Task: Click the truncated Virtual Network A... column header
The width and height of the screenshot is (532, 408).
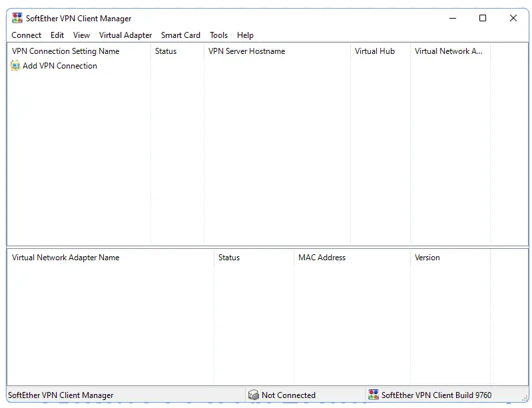Action: pos(448,51)
